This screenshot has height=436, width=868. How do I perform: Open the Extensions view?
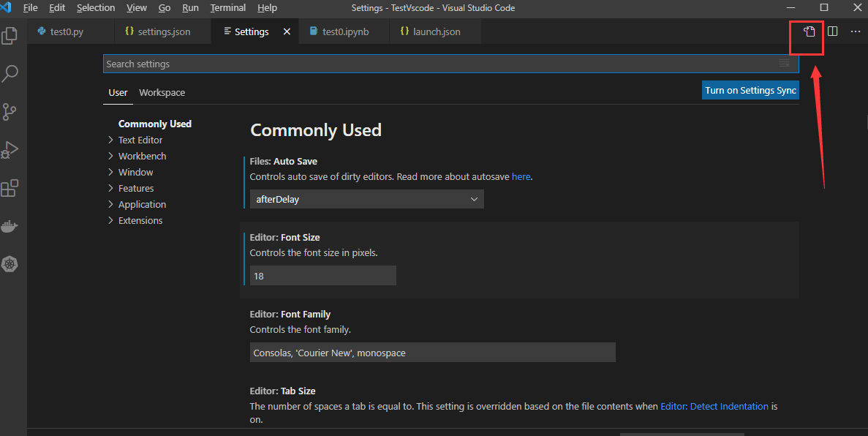coord(10,188)
